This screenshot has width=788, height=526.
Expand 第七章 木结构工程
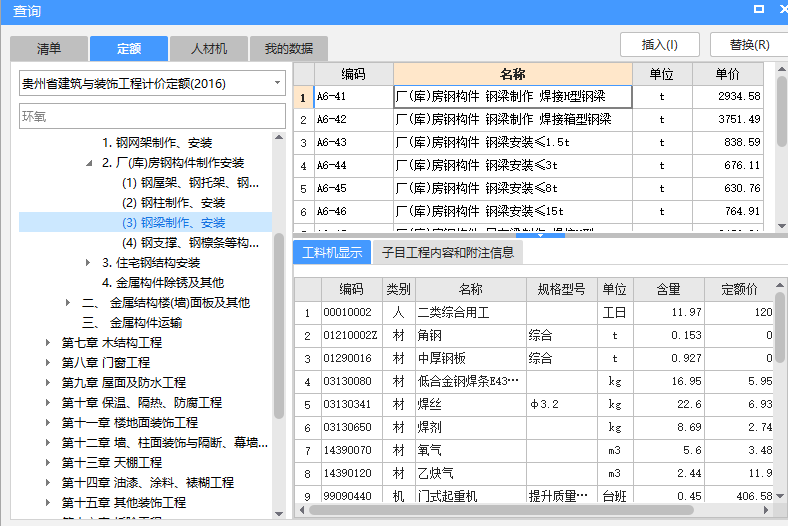48,343
